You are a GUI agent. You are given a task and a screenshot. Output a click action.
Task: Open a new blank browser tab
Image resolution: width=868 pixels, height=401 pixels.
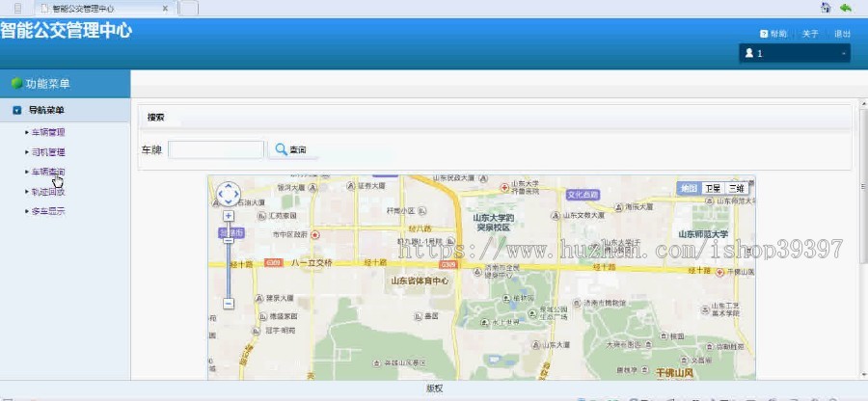[x=189, y=9]
